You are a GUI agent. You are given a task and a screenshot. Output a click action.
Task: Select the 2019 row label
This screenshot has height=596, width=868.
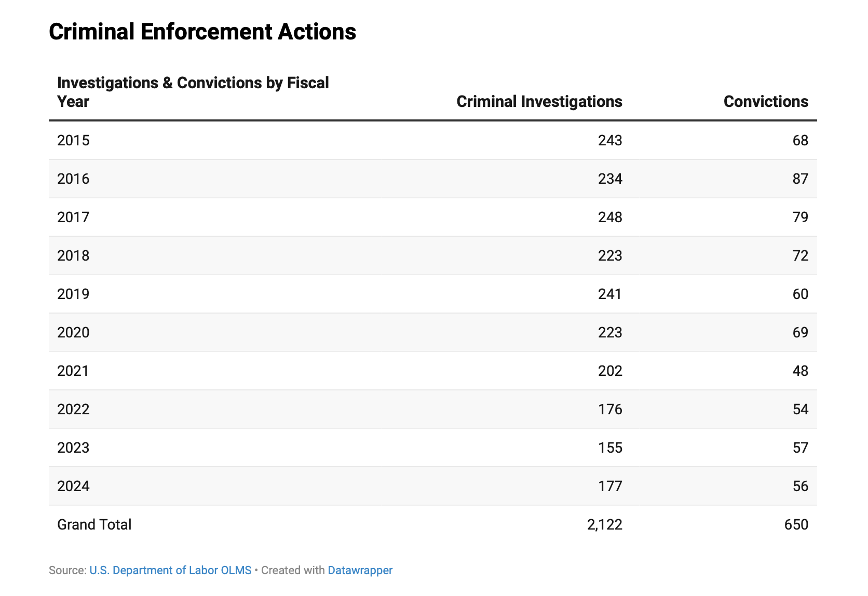coord(73,294)
